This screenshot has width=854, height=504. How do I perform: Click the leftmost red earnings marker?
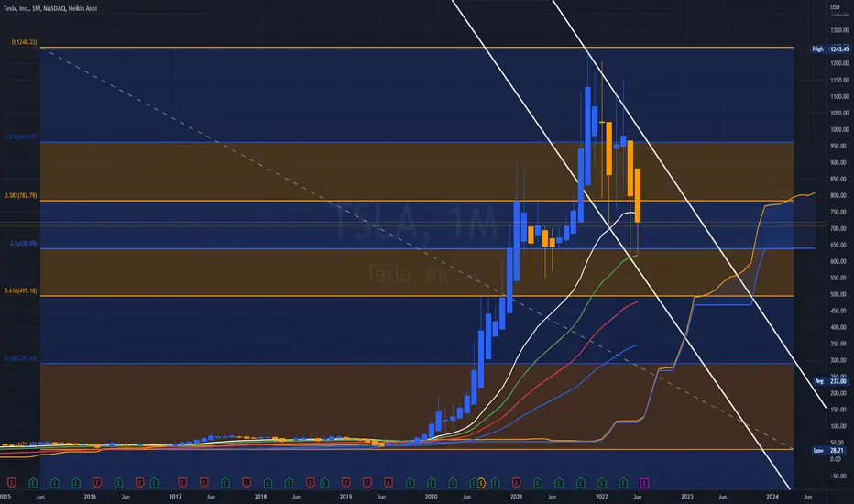click(x=11, y=483)
